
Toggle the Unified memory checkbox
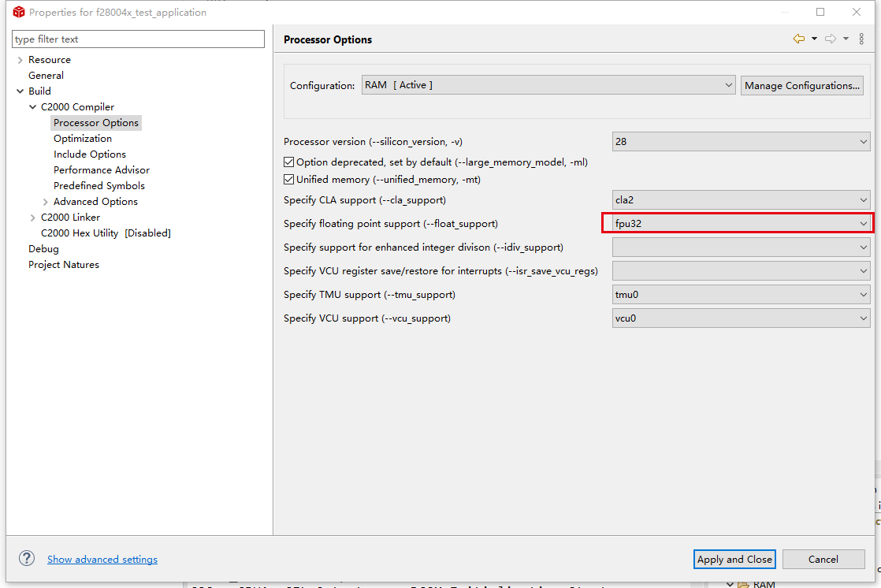click(288, 180)
